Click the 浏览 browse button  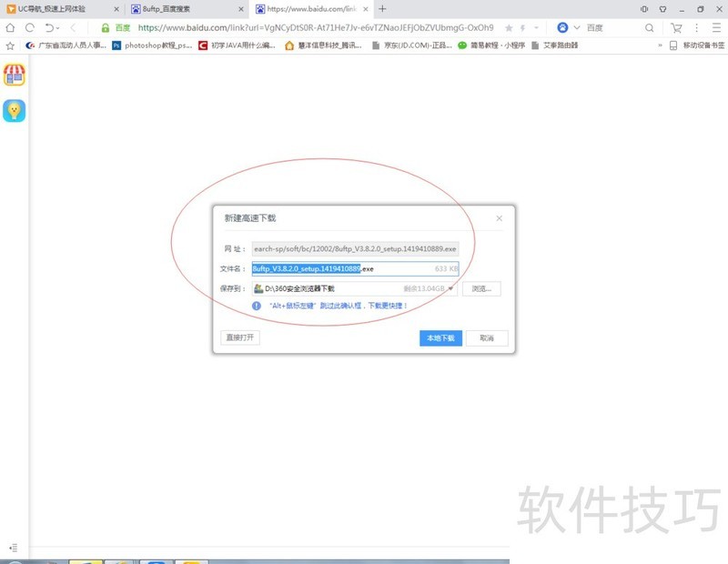point(480,288)
